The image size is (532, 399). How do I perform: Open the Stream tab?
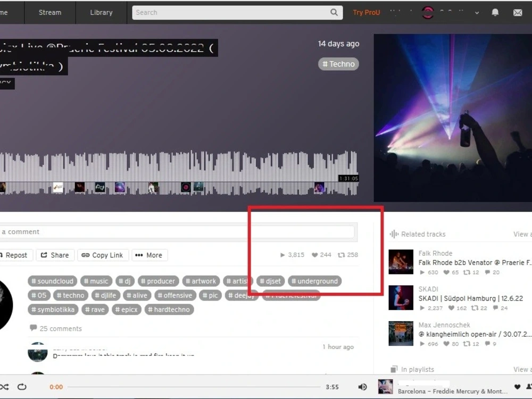(50, 13)
